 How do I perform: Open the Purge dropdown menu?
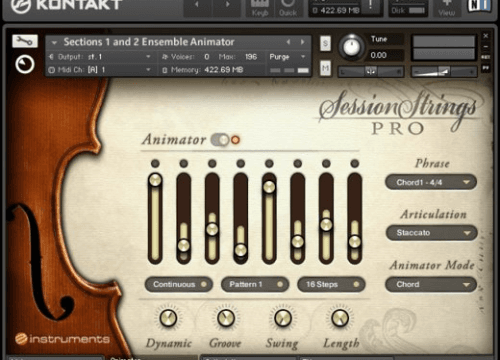pyautogui.click(x=287, y=57)
